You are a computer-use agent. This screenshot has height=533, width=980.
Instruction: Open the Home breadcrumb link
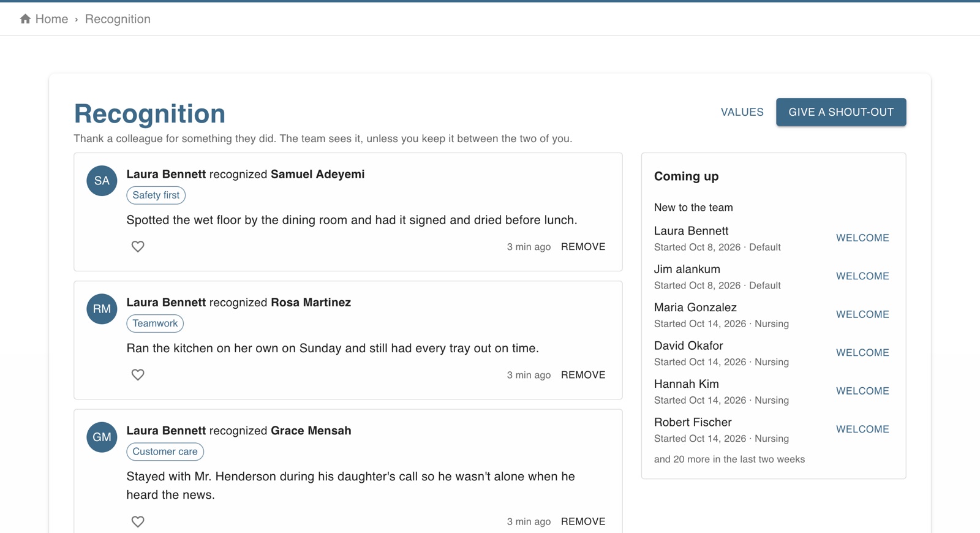click(x=51, y=19)
